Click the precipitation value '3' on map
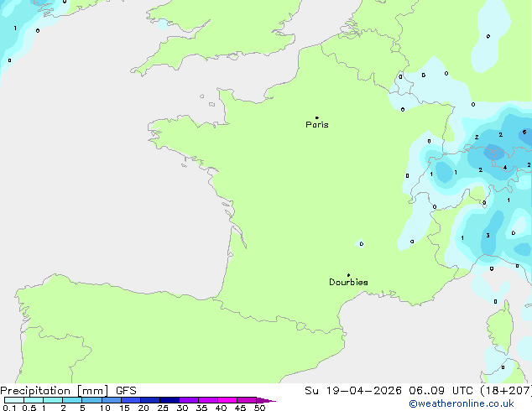This screenshot has width=532, height=411. point(488,236)
